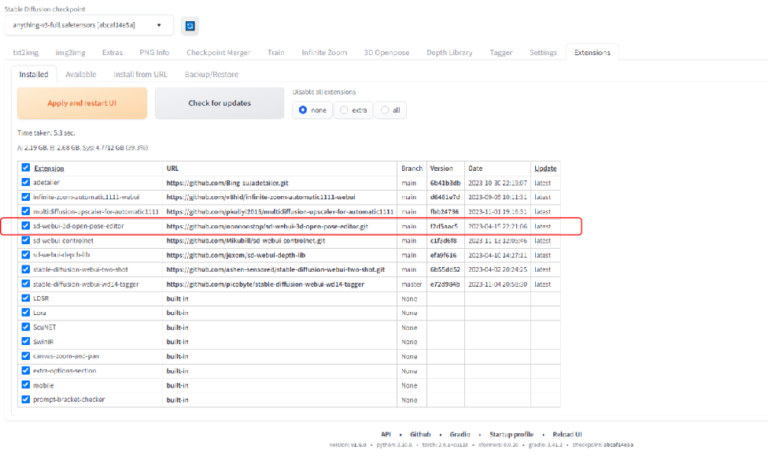This screenshot has height=460, width=768.
Task: Disable the LDSR built-in extension checkbox
Action: 26,298
